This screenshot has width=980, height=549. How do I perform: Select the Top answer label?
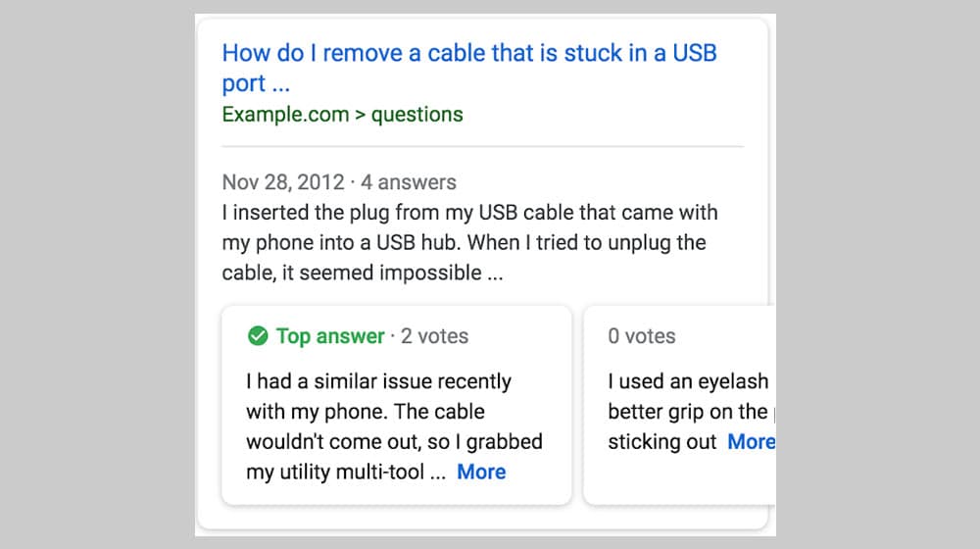coord(330,336)
